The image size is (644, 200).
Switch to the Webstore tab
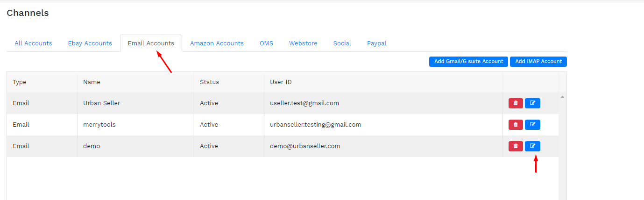(x=303, y=43)
